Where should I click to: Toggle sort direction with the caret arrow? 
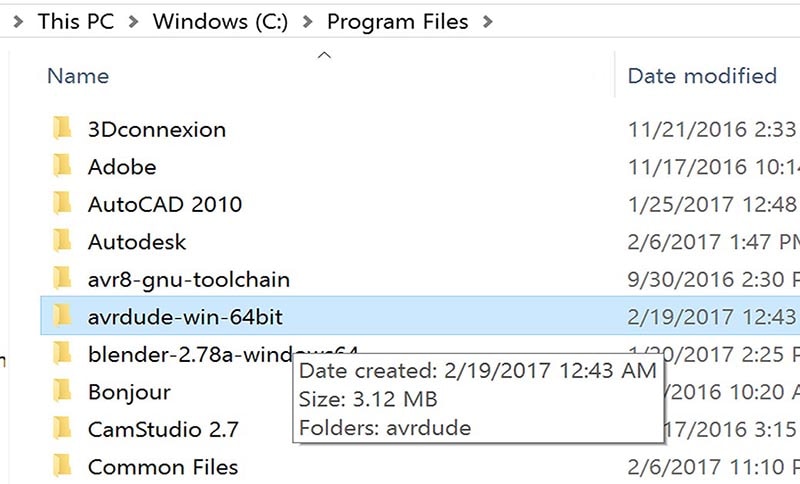click(324, 55)
